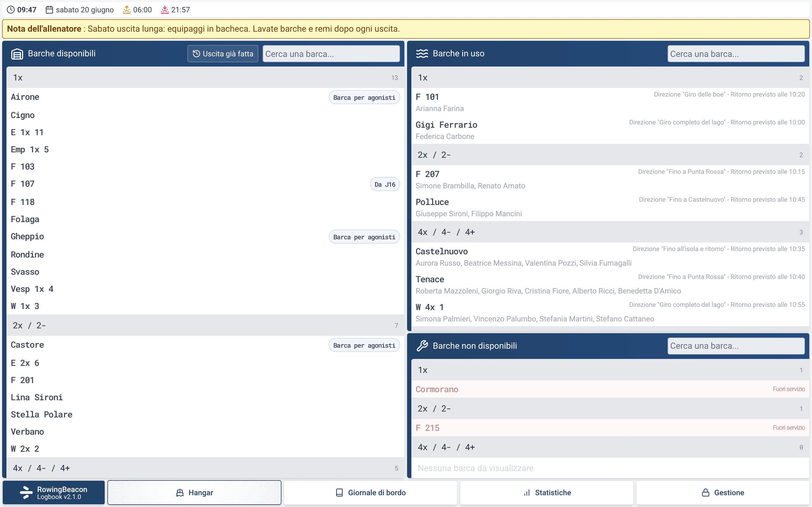Click the sunrise icon next to 06:00
The width and height of the screenshot is (812, 507).
[126, 10]
